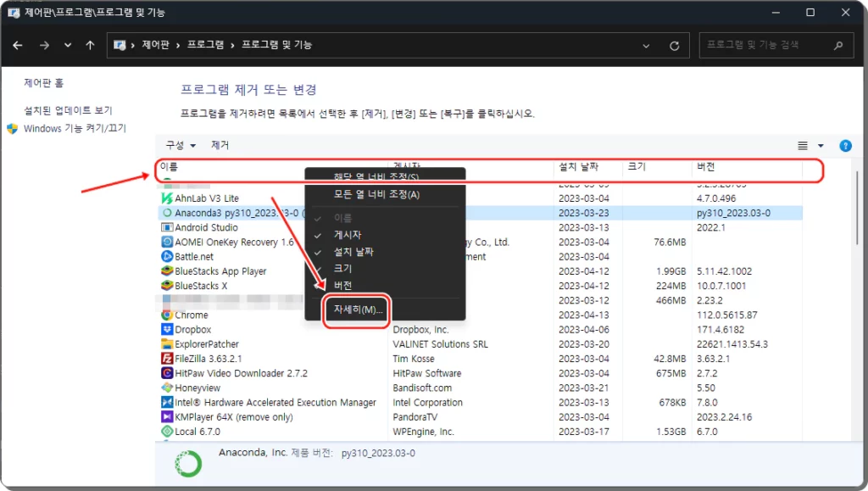Click publisher text PandoraTV
The height and width of the screenshot is (491, 868).
pos(415,417)
